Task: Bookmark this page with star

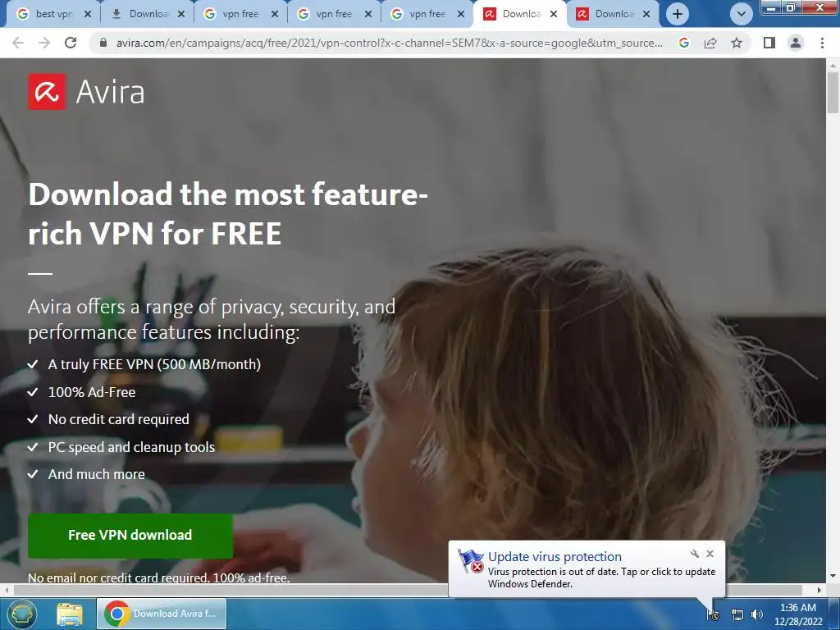Action: pos(737,43)
